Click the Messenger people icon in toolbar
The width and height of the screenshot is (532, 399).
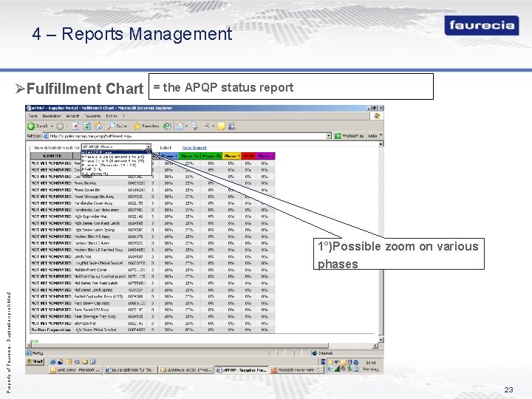232,126
